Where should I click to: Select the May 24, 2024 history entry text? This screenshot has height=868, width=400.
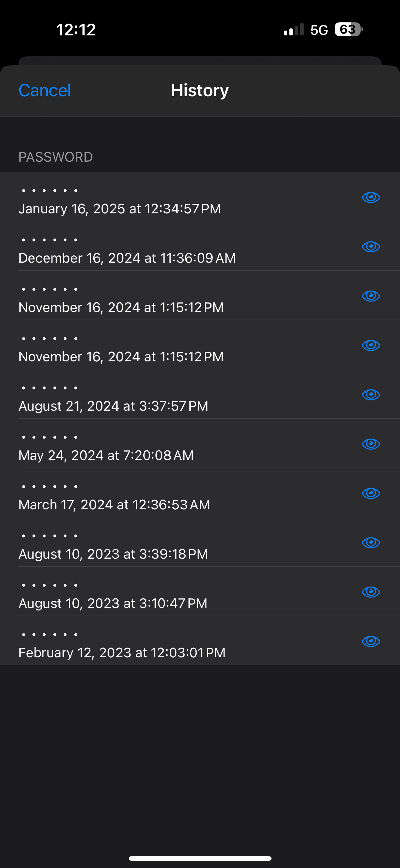tap(106, 455)
